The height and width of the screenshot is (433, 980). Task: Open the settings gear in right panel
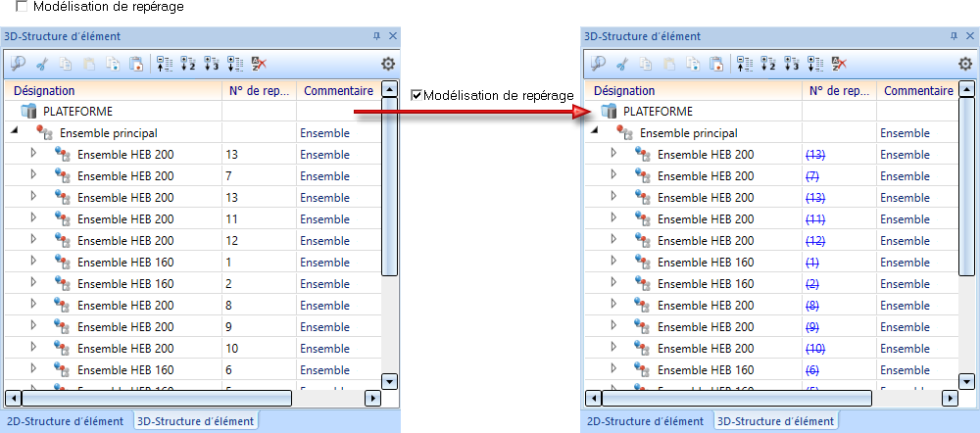coord(965,64)
